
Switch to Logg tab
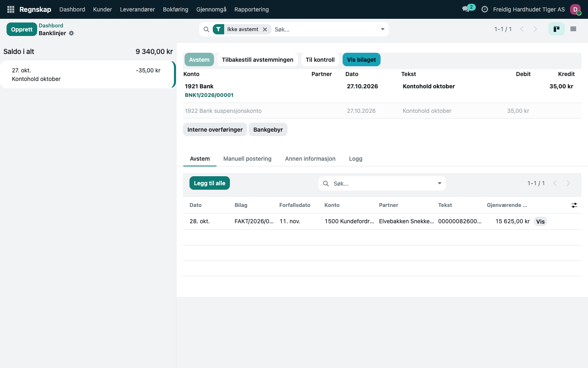point(356,159)
